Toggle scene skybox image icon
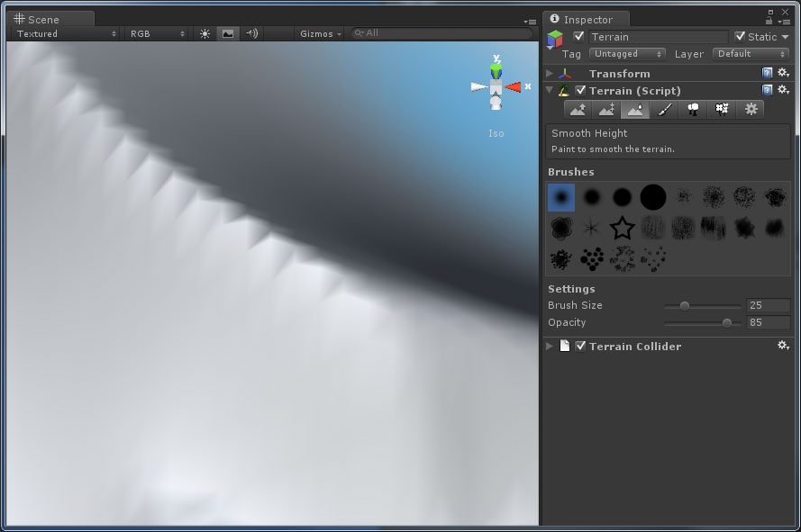Image resolution: width=801 pixels, height=532 pixels. pos(228,33)
